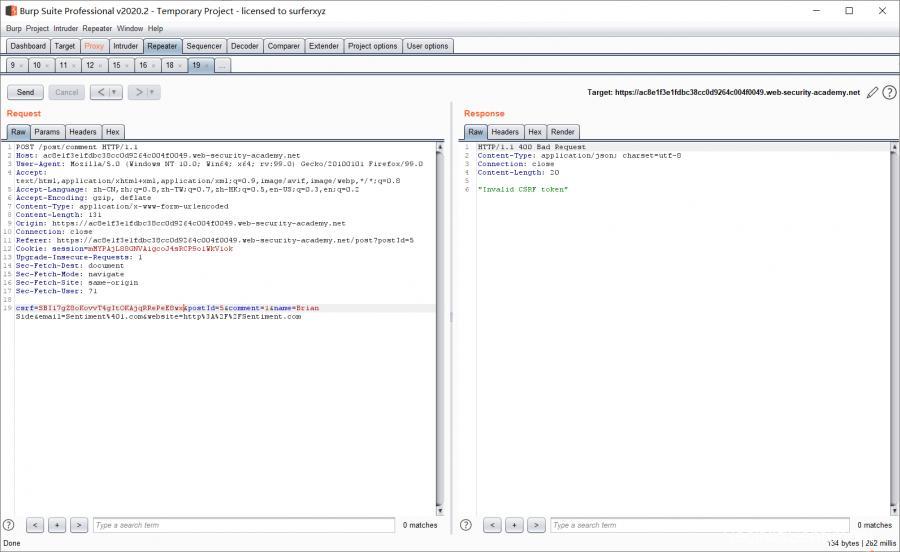Click the request search term field
The width and height of the screenshot is (900, 552).
(x=244, y=525)
